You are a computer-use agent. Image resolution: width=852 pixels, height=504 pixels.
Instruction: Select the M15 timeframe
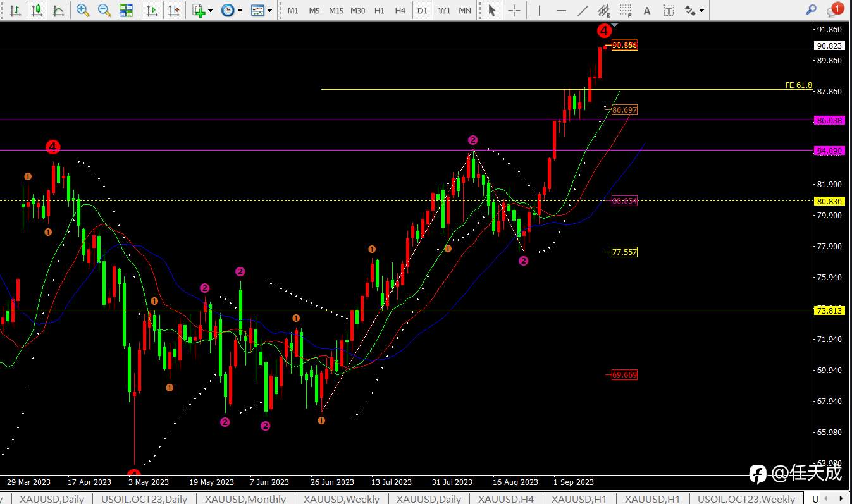coord(336,11)
